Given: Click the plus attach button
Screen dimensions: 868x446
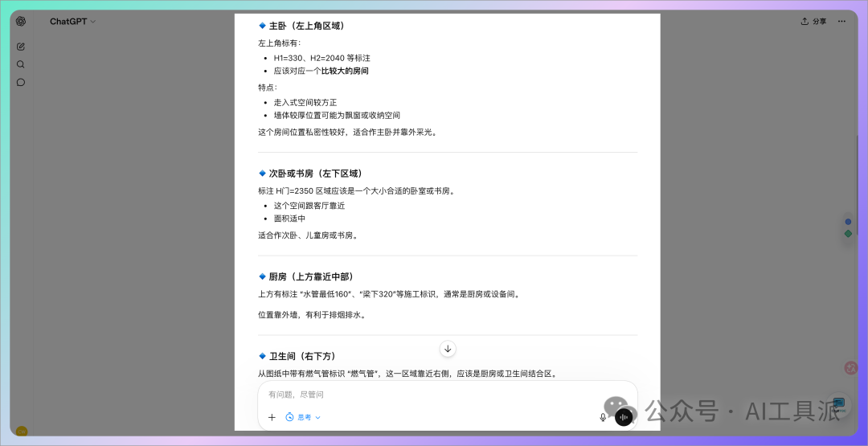Looking at the screenshot, I should (x=272, y=417).
